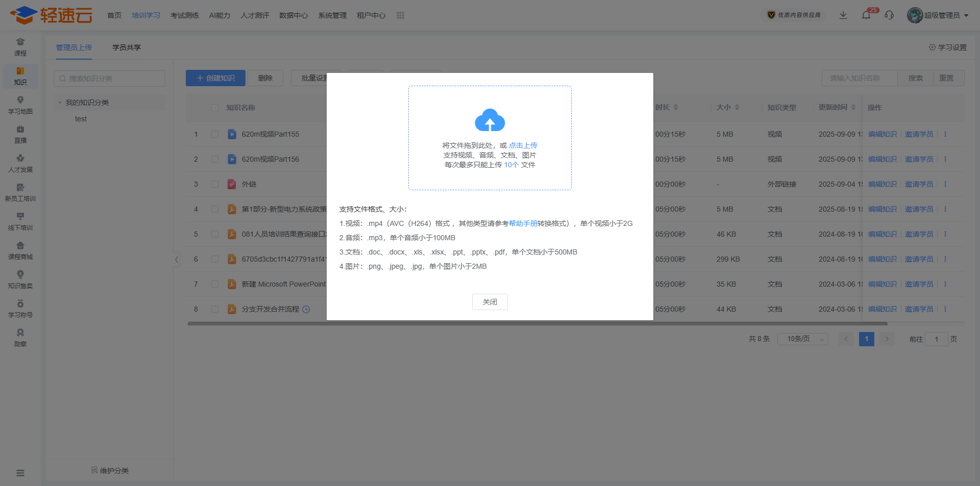Collapse the sidebar with bottom menu icon
Viewport: 980px width, 486px height.
(x=20, y=473)
